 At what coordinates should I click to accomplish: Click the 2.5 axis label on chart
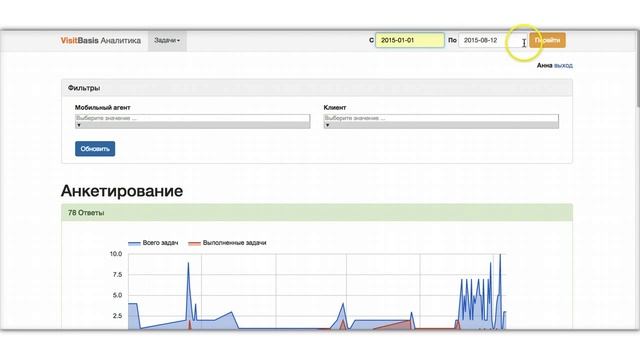(x=117, y=316)
